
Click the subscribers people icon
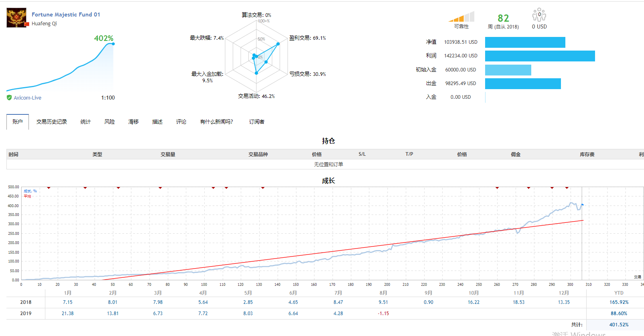pyautogui.click(x=539, y=15)
